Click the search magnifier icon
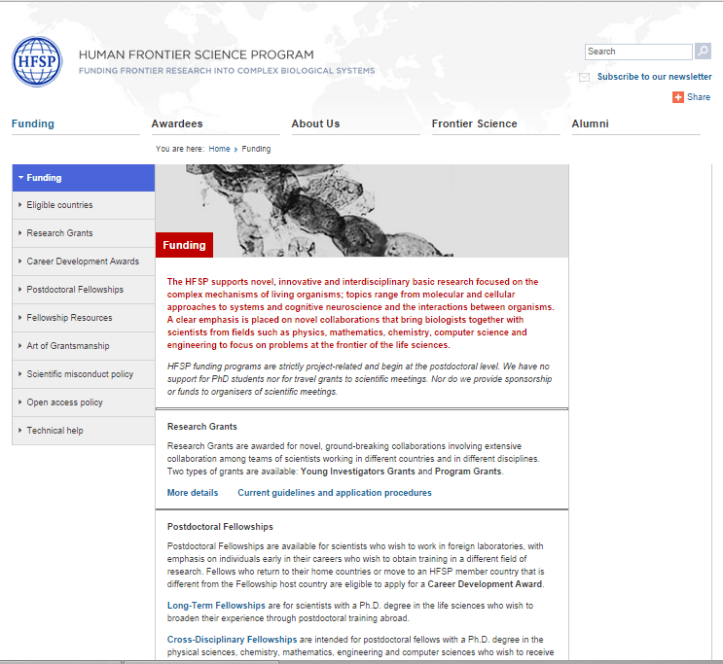Viewport: 723px width, 664px height. [x=702, y=52]
